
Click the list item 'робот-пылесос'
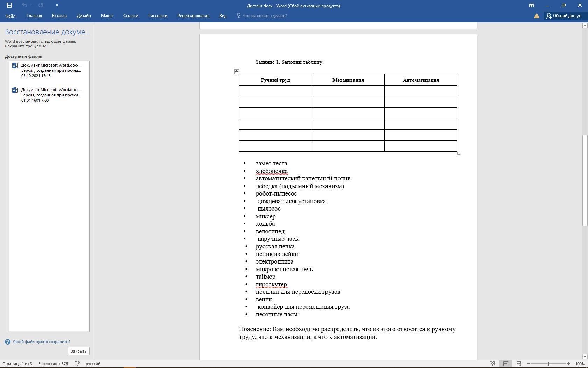coord(276,193)
